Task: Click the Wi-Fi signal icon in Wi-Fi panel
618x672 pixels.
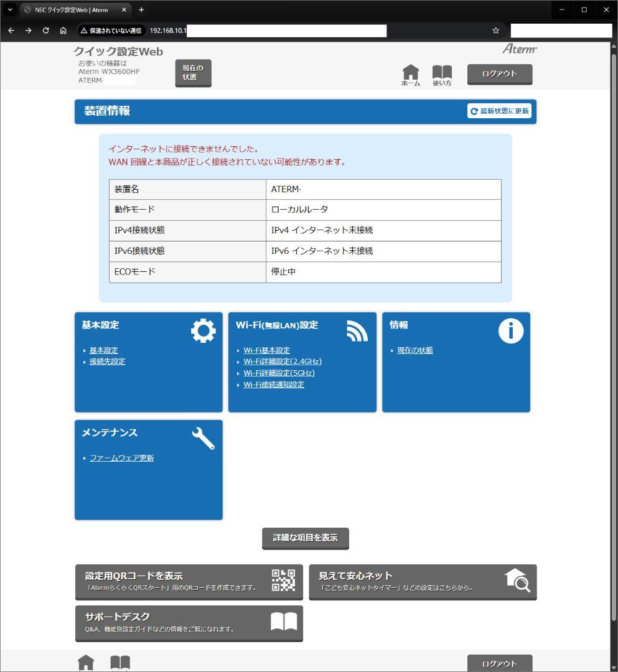Action: [357, 331]
